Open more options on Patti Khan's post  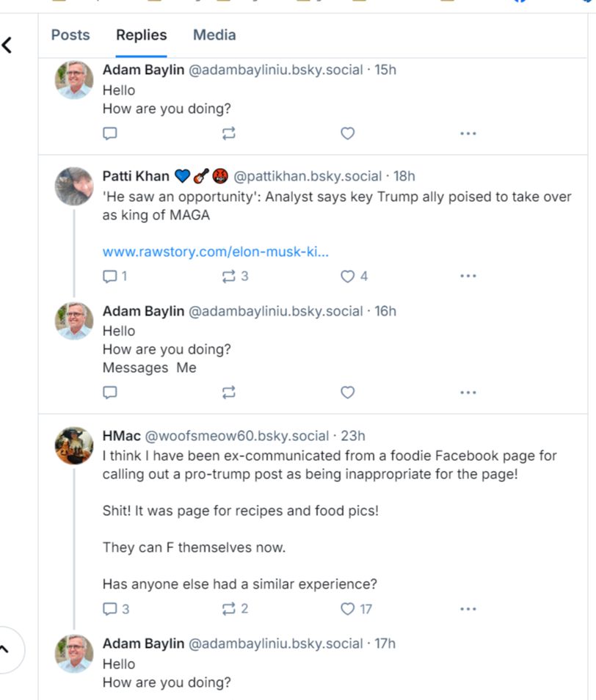click(468, 277)
